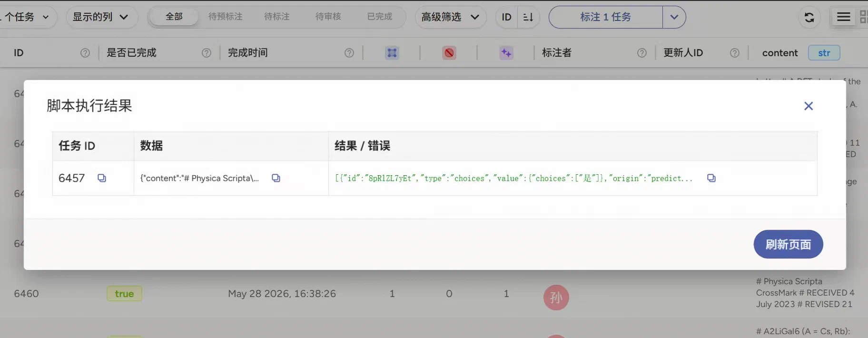The width and height of the screenshot is (868, 338).
Task: Close the 脚本执行结果 dialog
Action: pyautogui.click(x=808, y=106)
